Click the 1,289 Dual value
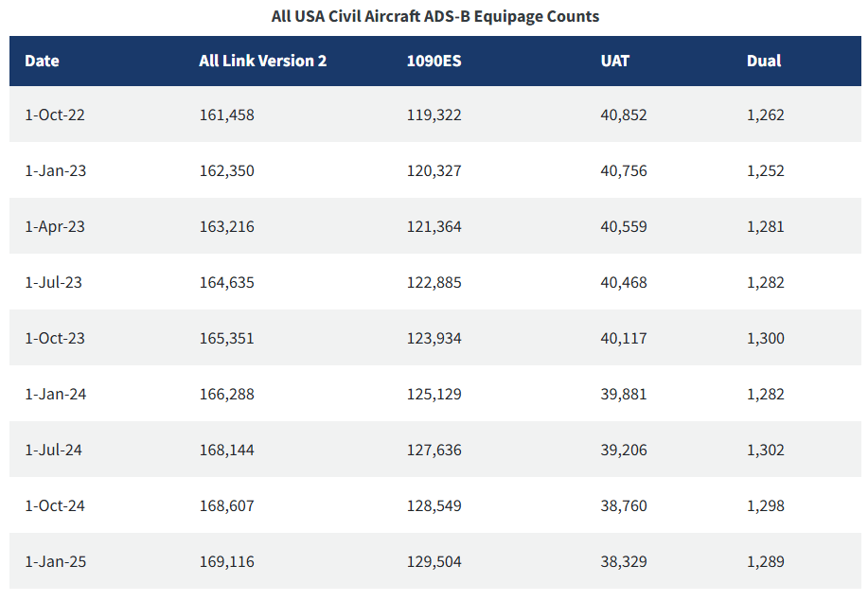Image resolution: width=868 pixels, height=601 pixels. [766, 562]
